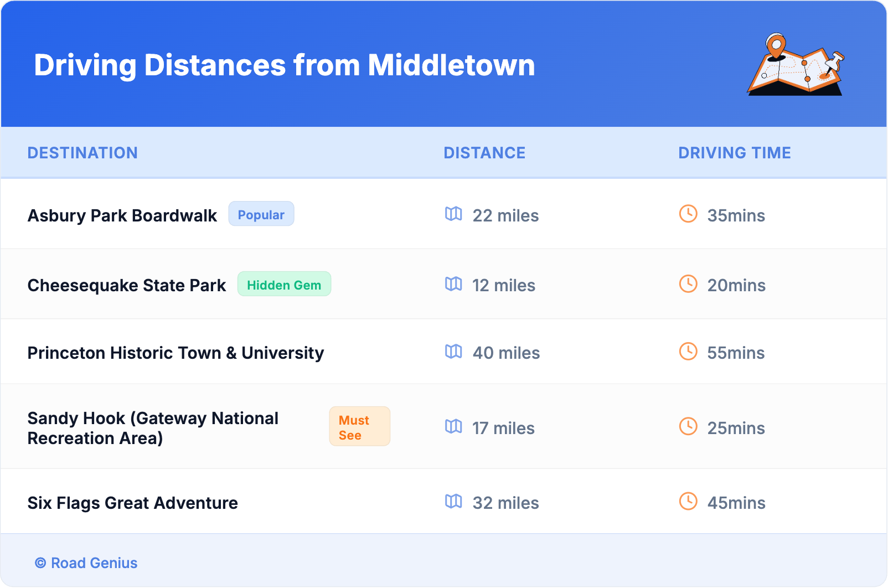Click the clock icon beside 35mins
This screenshot has width=888, height=588.
[688, 214]
